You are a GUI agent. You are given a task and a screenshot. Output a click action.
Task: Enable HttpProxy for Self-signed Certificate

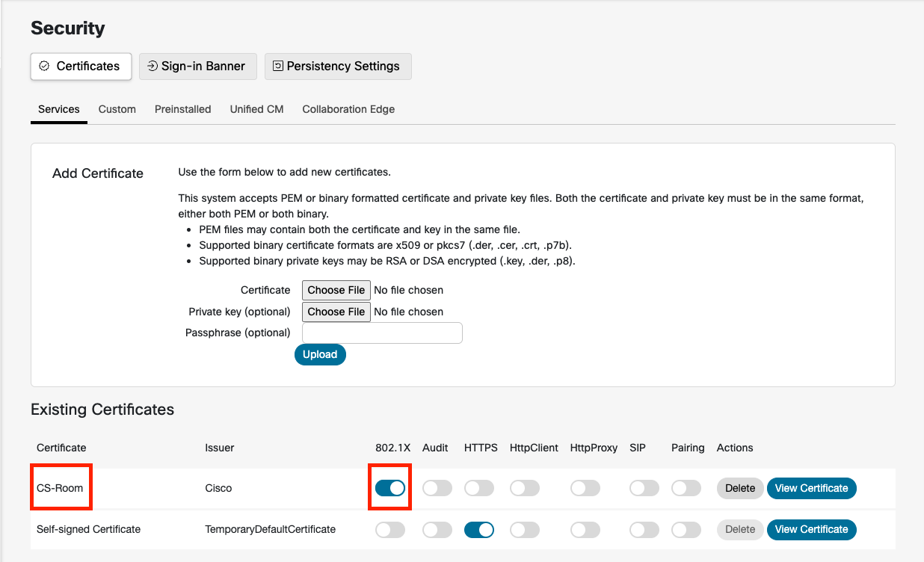585,530
